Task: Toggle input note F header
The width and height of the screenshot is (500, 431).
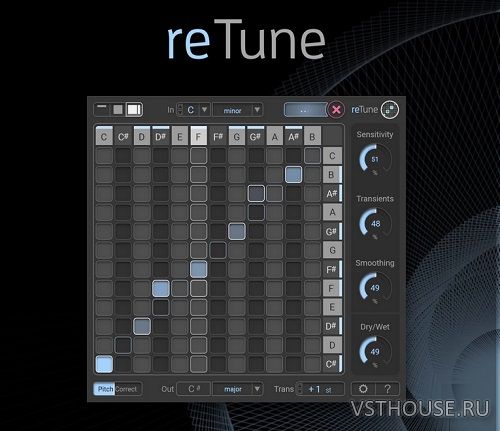Action: pos(199,136)
